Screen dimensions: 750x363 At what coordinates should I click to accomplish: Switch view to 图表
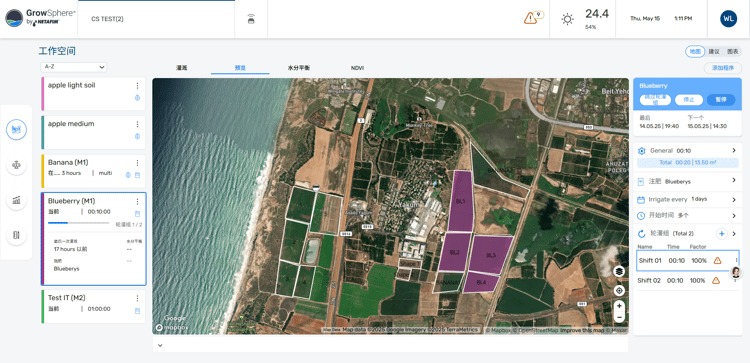pos(732,52)
